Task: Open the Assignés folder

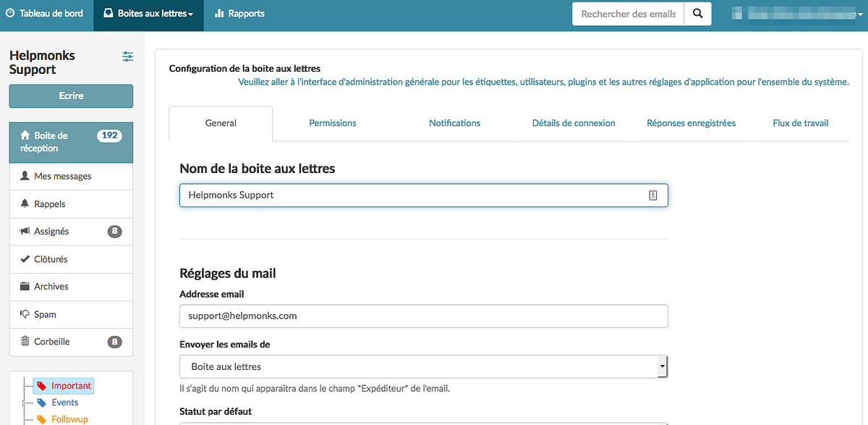Action: 71,232
